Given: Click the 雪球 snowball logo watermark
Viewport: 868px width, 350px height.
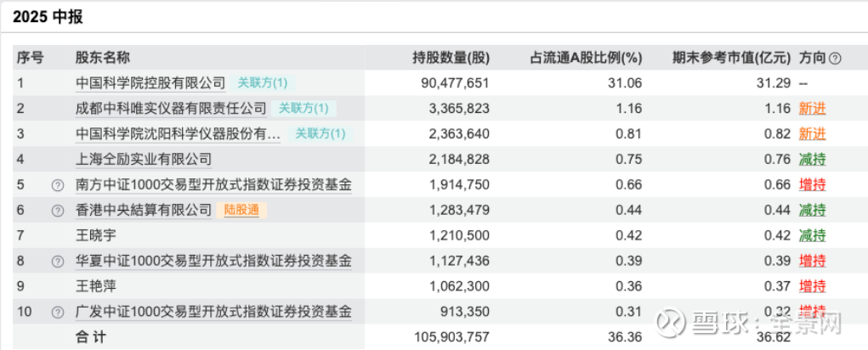Looking at the screenshot, I should 674,324.
